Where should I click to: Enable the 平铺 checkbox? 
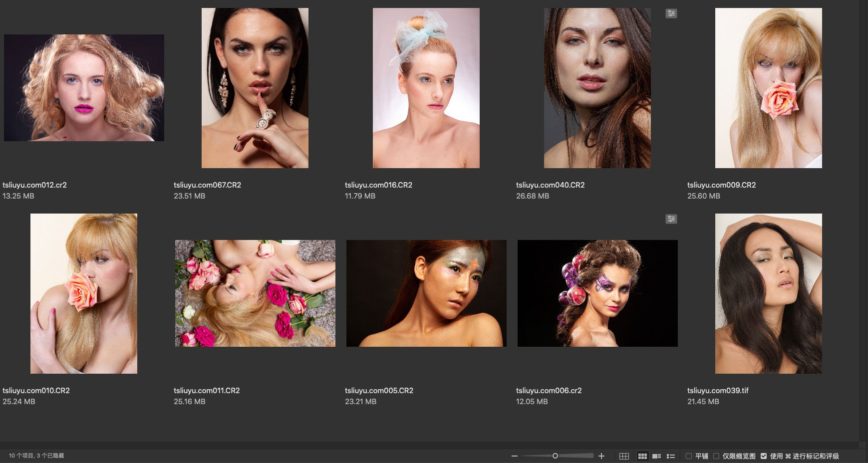click(x=689, y=456)
